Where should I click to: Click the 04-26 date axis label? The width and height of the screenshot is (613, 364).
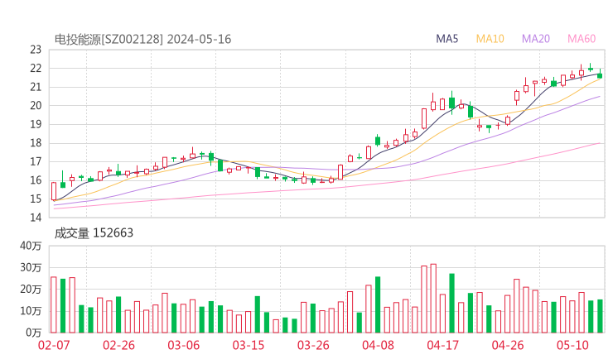508,345
